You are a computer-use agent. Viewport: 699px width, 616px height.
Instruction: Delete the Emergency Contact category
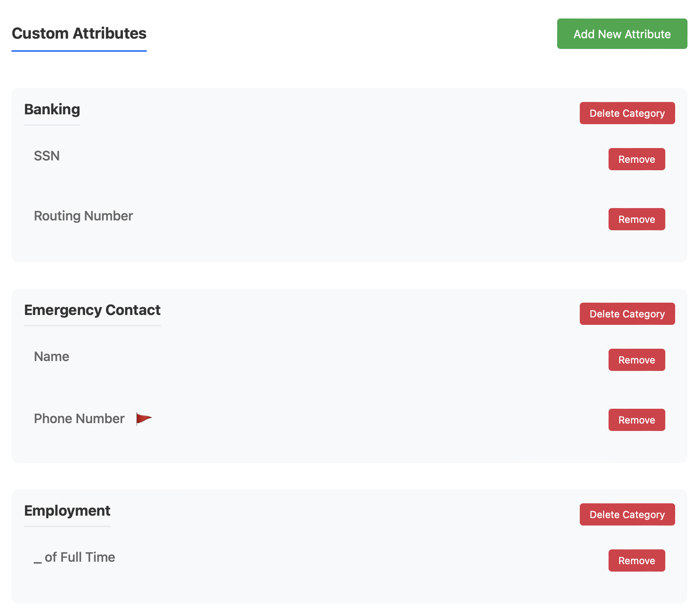click(x=627, y=314)
